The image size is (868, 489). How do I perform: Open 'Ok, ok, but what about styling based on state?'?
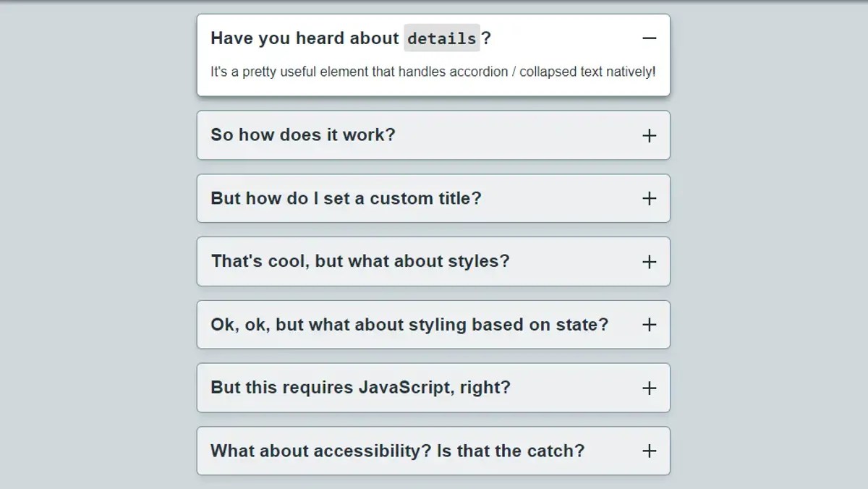409,325
